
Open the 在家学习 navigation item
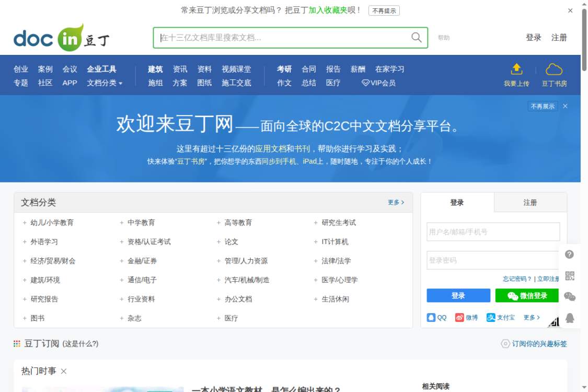[389, 69]
